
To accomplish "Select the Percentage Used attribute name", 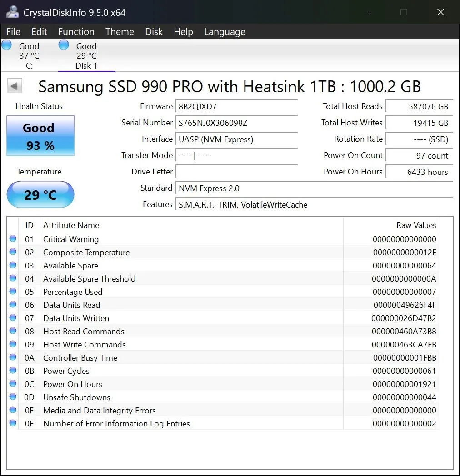I will 73,292.
